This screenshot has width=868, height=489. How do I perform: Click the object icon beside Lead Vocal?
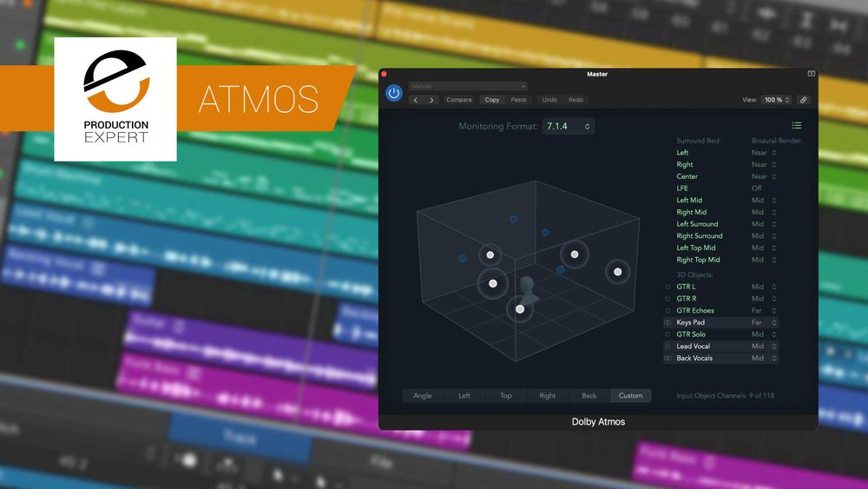pos(667,346)
